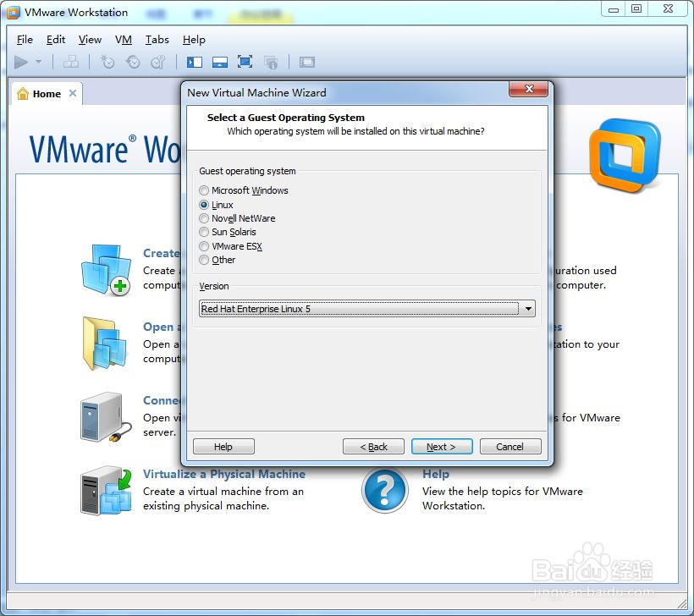Open the Snapshot Manager icon
This screenshot has height=616, width=694.
pyautogui.click(x=157, y=62)
